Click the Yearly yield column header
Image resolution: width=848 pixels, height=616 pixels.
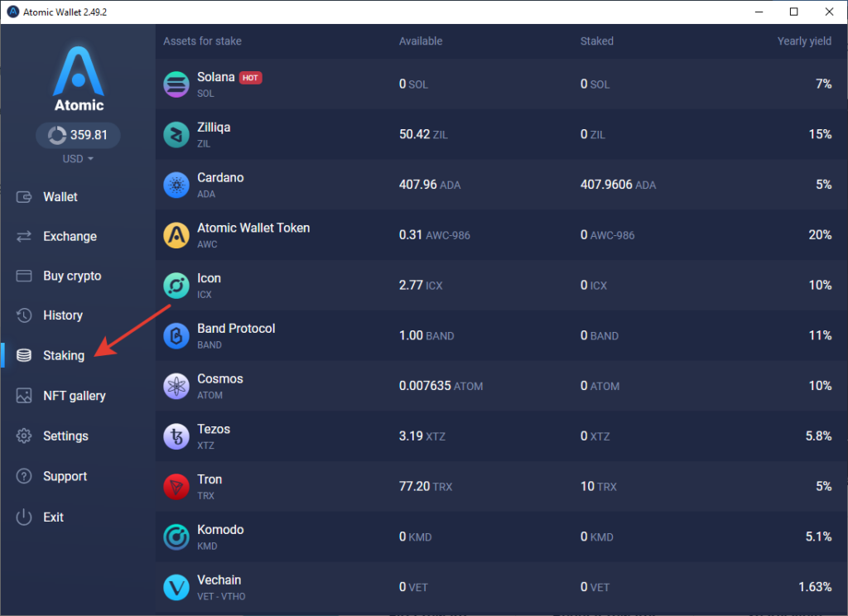point(804,41)
